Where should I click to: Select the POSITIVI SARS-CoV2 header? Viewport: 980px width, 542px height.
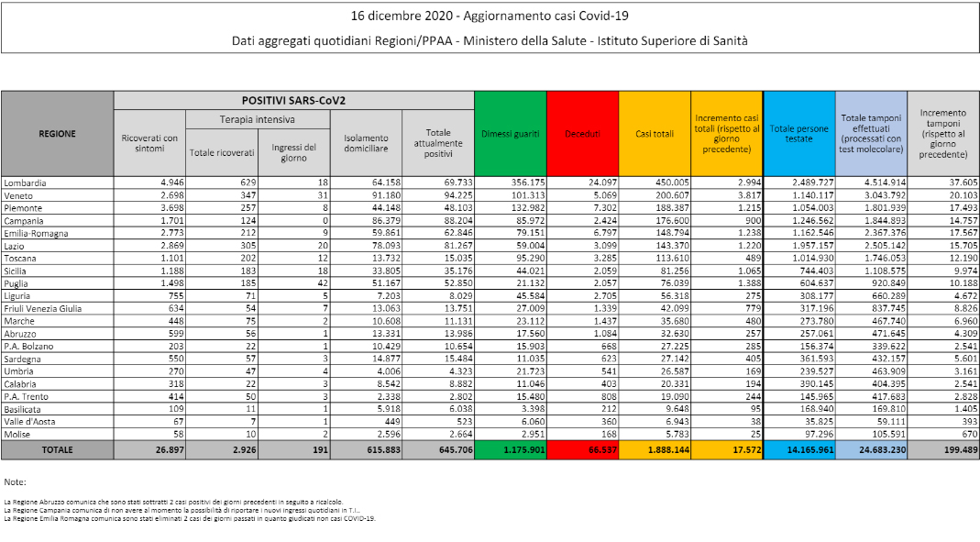tap(293, 101)
